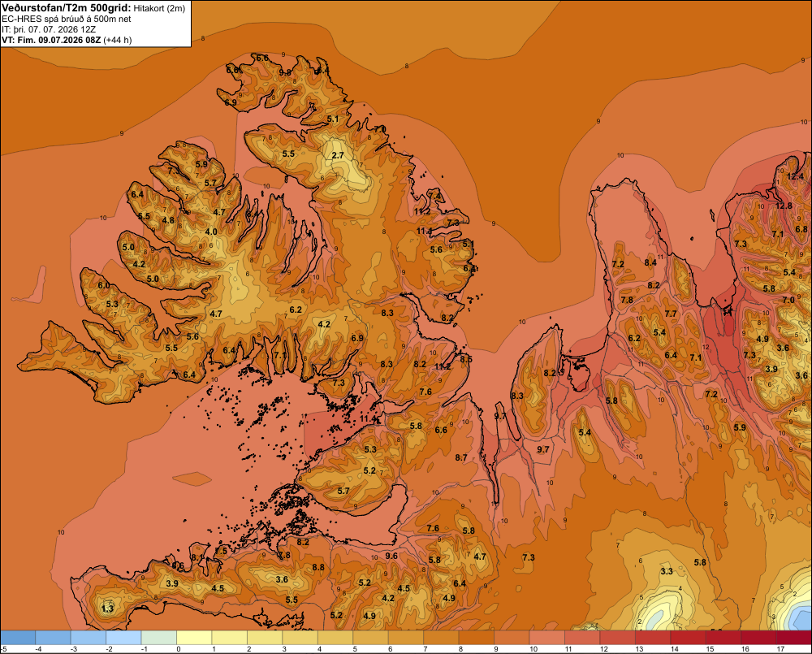Select the legend swatch between 15 and 16
Image resolution: width=812 pixels, height=654 pixels.
point(723,638)
